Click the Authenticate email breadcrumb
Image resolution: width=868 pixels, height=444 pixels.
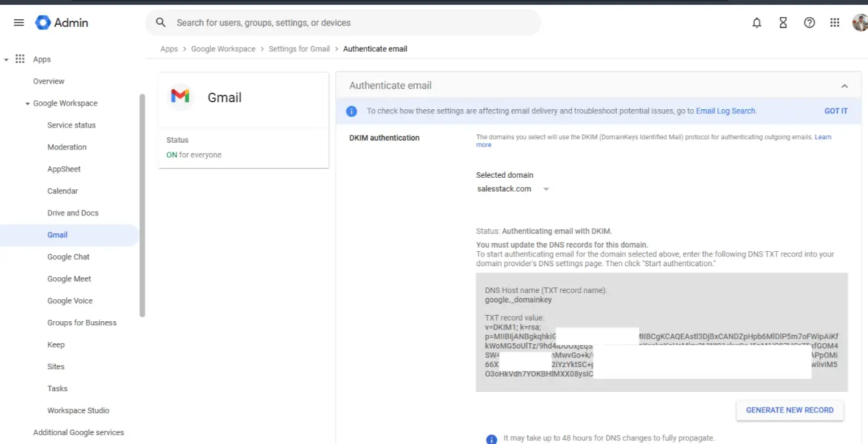(x=375, y=49)
